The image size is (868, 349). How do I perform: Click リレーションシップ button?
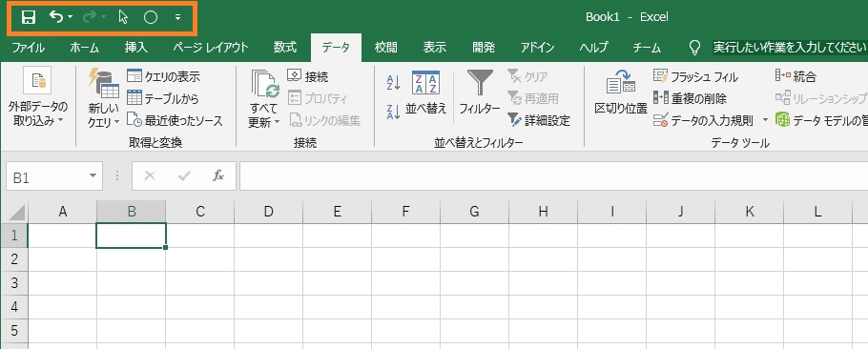point(821,98)
